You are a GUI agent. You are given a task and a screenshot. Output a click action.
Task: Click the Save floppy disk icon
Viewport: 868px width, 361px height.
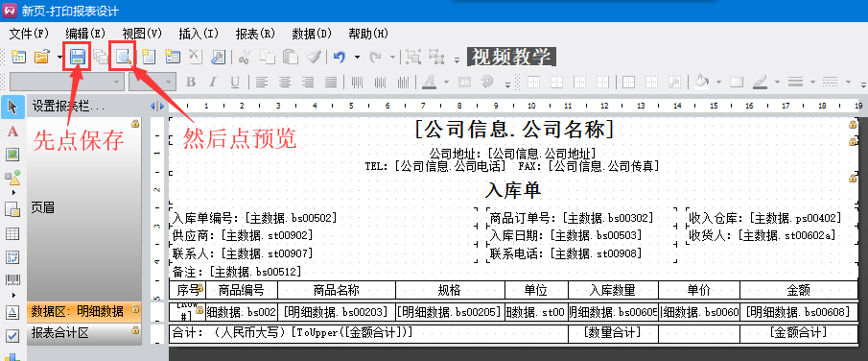pyautogui.click(x=77, y=56)
